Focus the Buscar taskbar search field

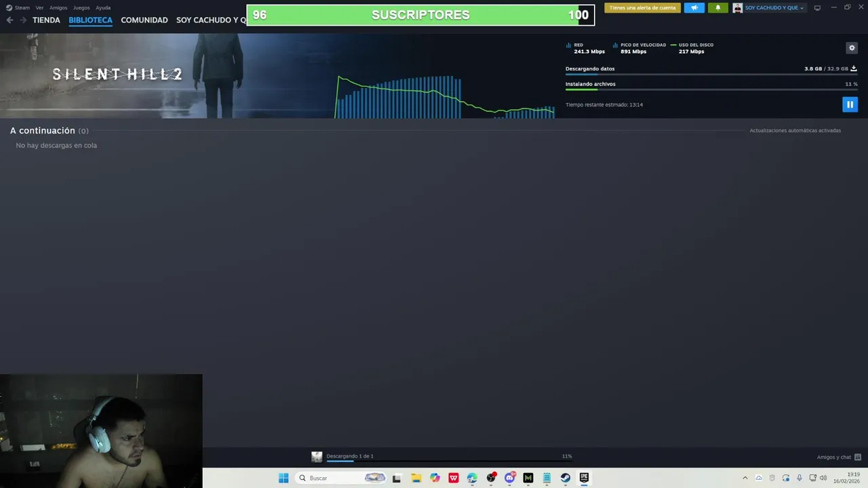pos(342,478)
